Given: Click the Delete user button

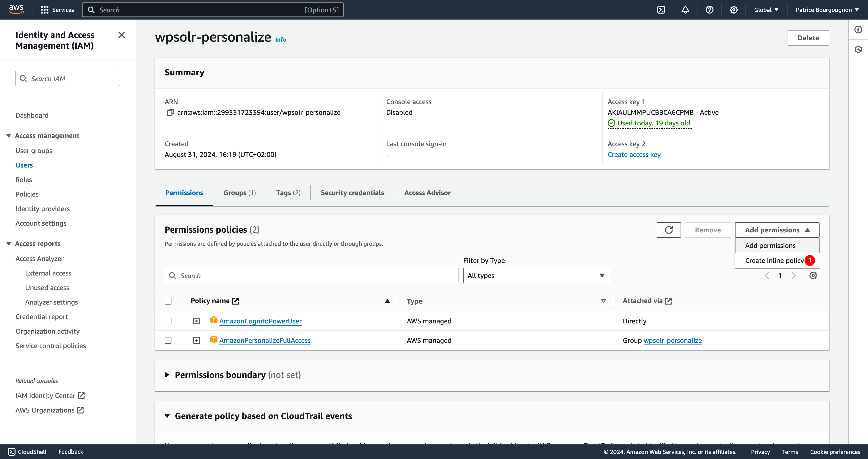Looking at the screenshot, I should click(x=808, y=38).
